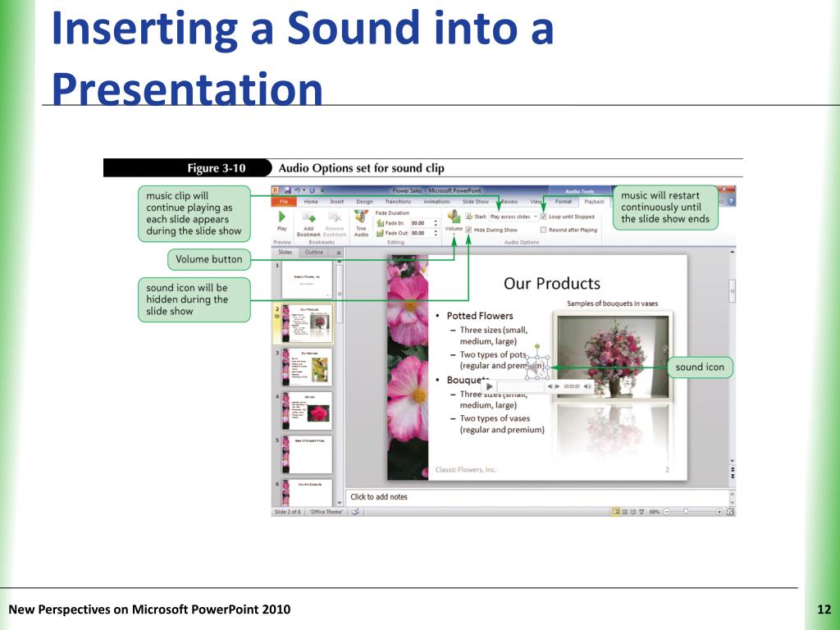This screenshot has width=840, height=630.
Task: Open the Format tab under Audio Tools
Action: coord(563,202)
